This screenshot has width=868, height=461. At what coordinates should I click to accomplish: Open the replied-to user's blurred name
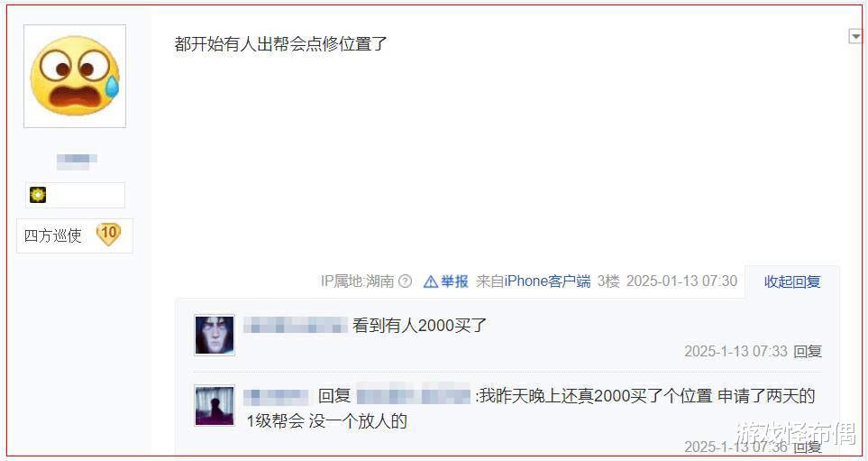click(x=414, y=396)
